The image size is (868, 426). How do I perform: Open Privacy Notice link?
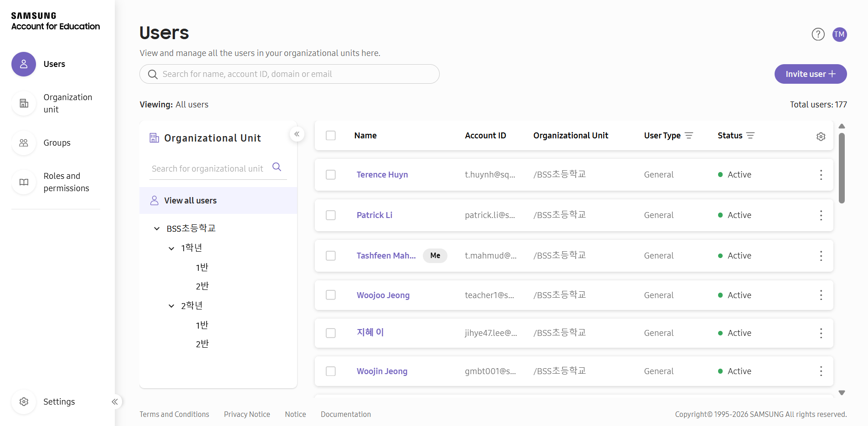pos(247,415)
